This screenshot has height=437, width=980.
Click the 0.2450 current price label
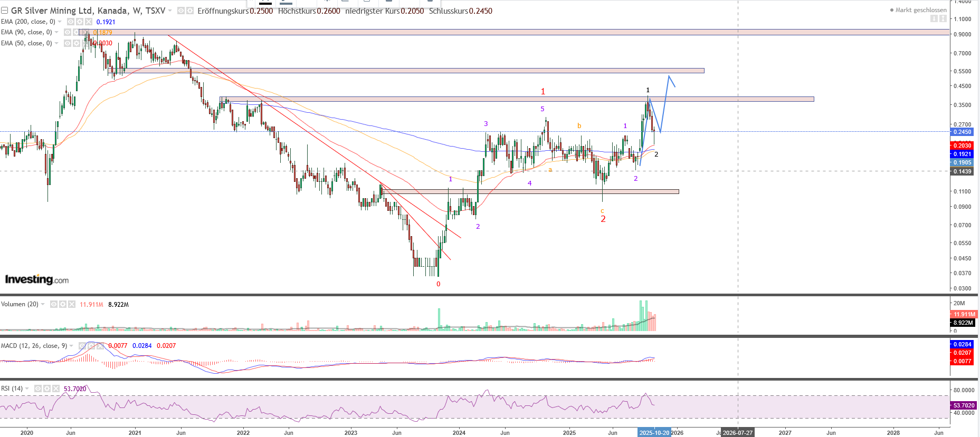tap(962, 132)
